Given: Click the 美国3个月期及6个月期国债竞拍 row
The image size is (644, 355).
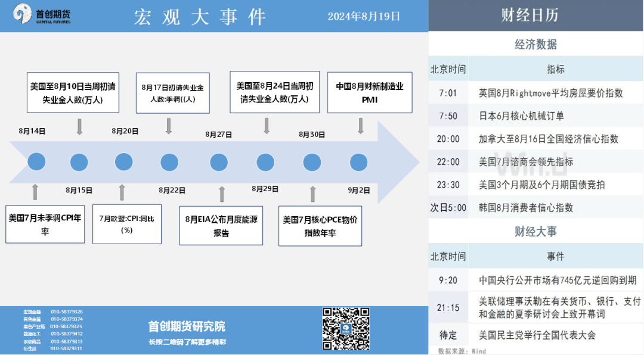Looking at the screenshot, I should click(x=536, y=185).
